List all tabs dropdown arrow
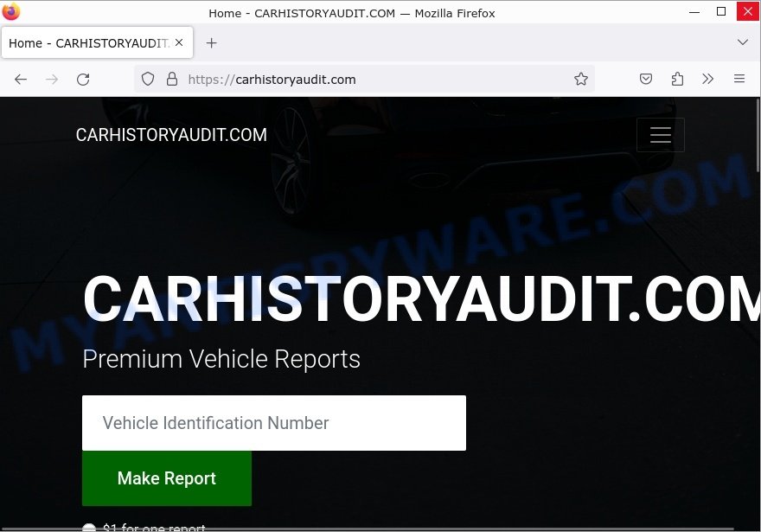The height and width of the screenshot is (532, 761). pos(743,42)
